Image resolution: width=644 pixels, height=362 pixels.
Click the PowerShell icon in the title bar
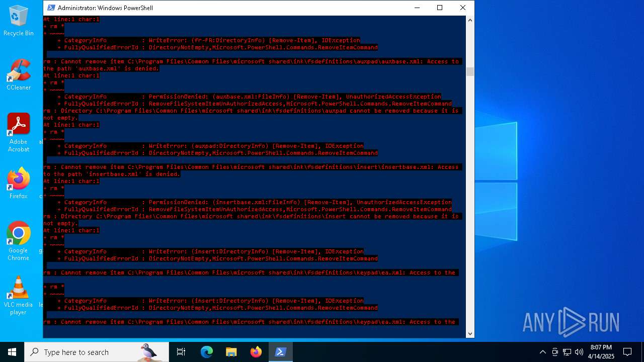coord(51,8)
